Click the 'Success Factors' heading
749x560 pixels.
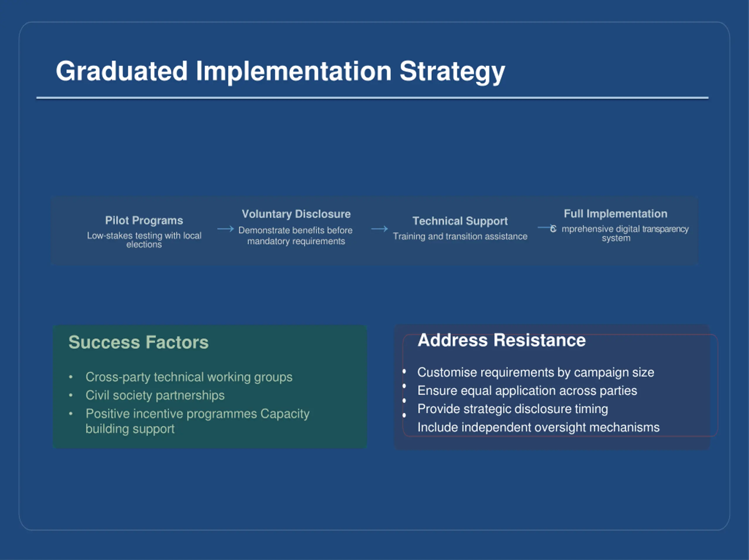pyautogui.click(x=138, y=342)
